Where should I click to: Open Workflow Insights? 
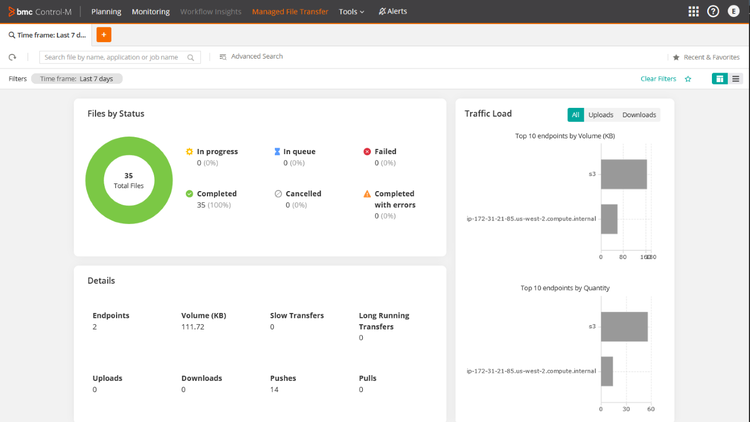[x=210, y=11]
